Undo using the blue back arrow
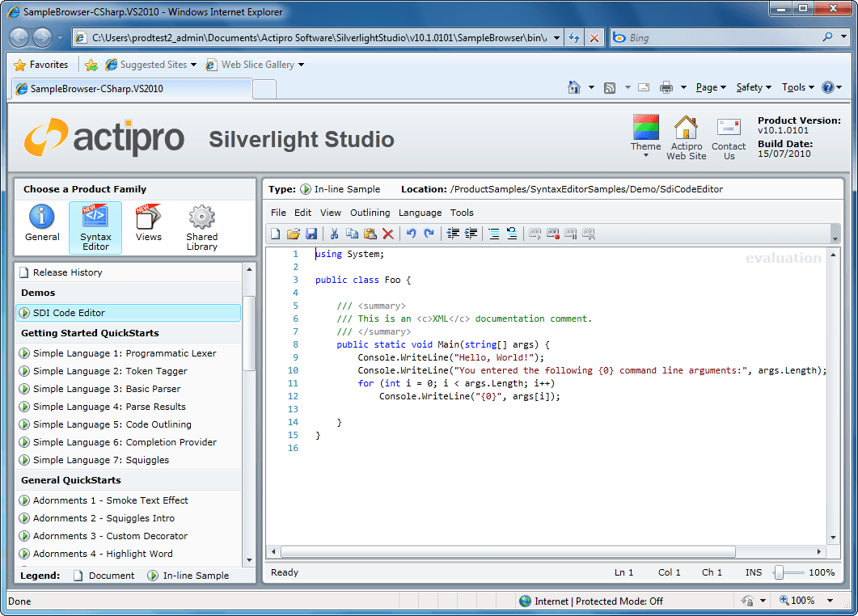858x616 pixels. 411,234
